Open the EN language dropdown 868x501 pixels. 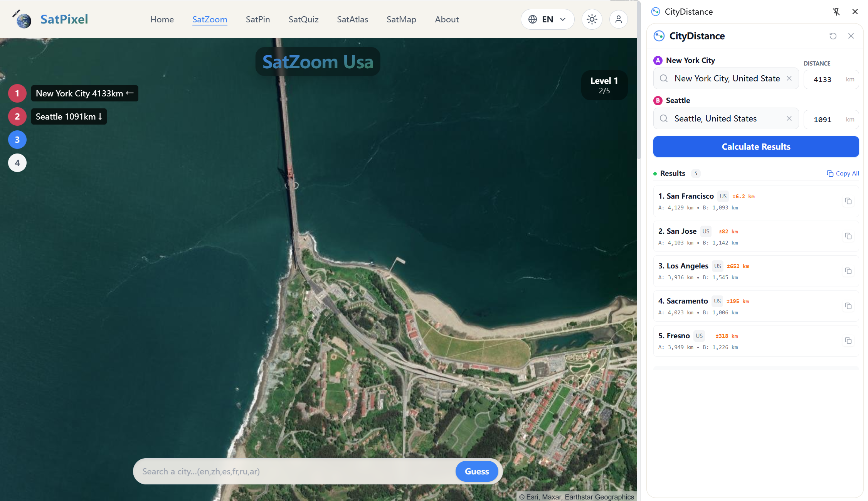[x=547, y=19]
